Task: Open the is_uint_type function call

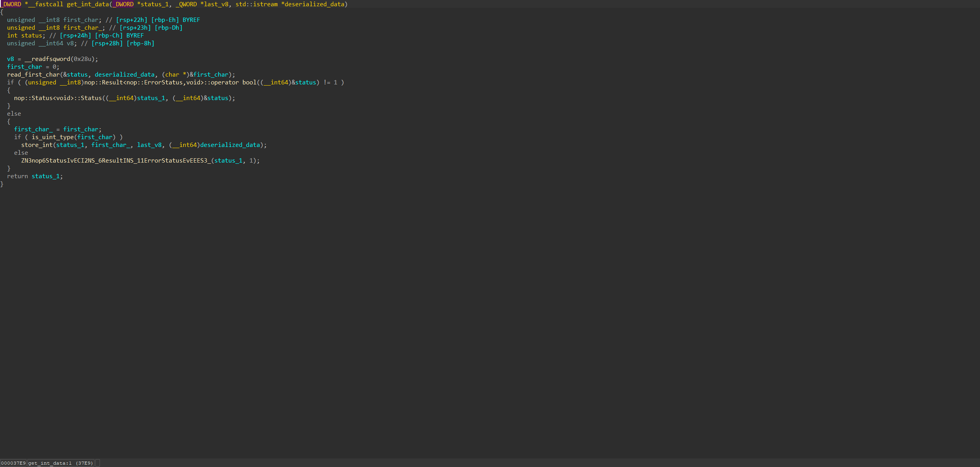Action: pyautogui.click(x=53, y=137)
